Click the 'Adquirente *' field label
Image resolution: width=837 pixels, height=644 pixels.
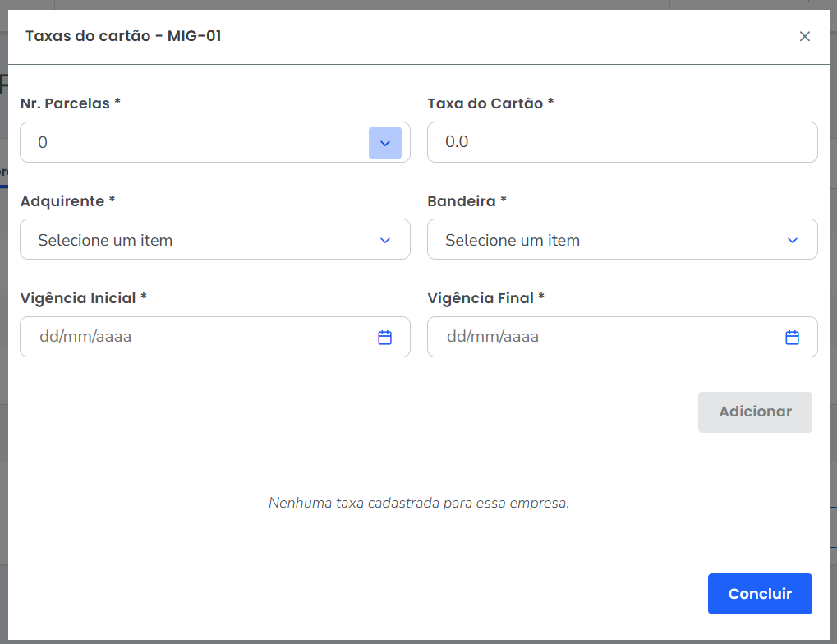tap(67, 201)
